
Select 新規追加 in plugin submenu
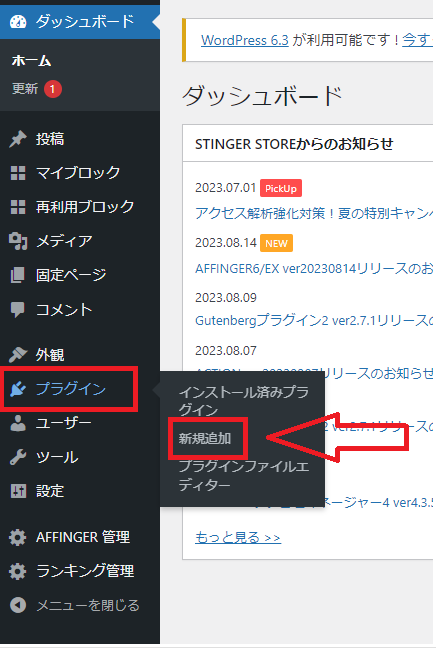click(x=205, y=438)
